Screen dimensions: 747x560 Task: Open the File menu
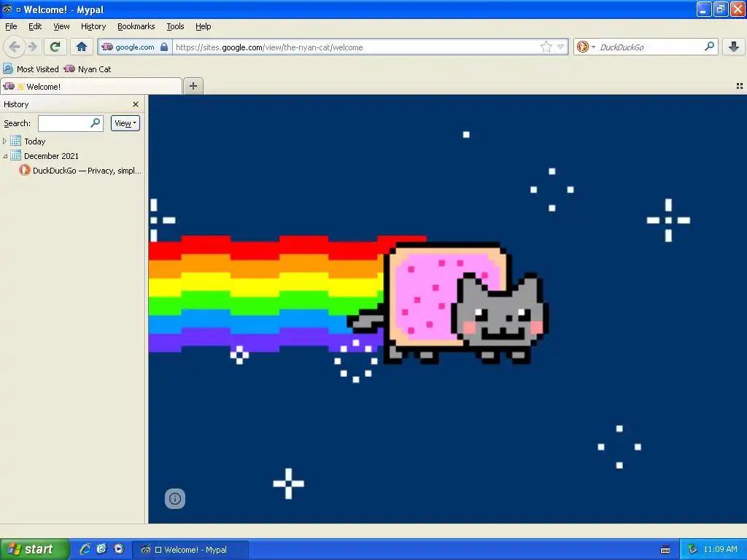click(x=11, y=26)
